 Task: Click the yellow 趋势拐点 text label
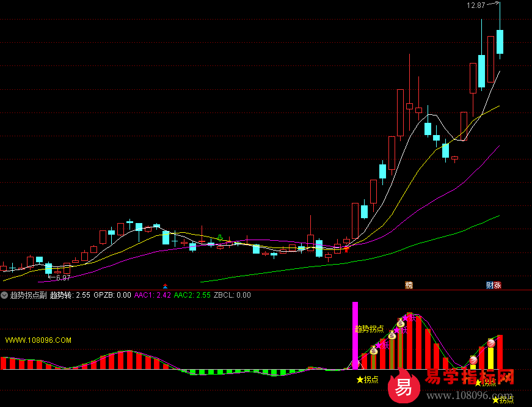click(369, 328)
